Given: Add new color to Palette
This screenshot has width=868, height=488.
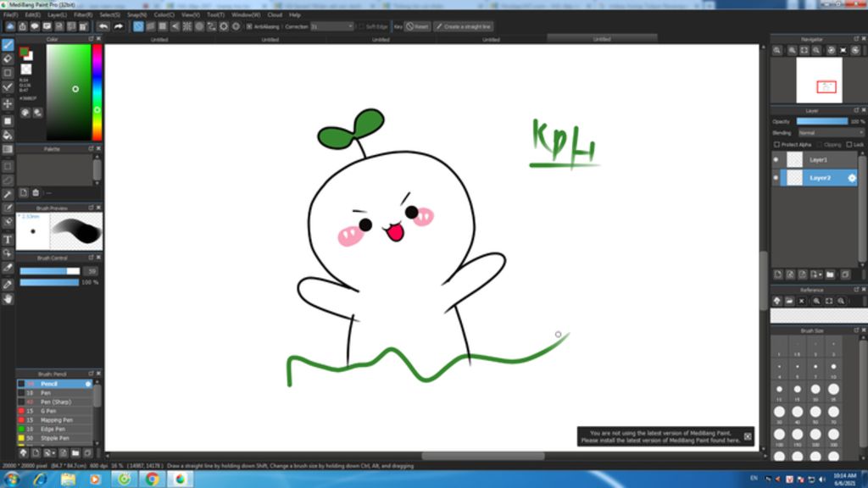Looking at the screenshot, I should 23,192.
